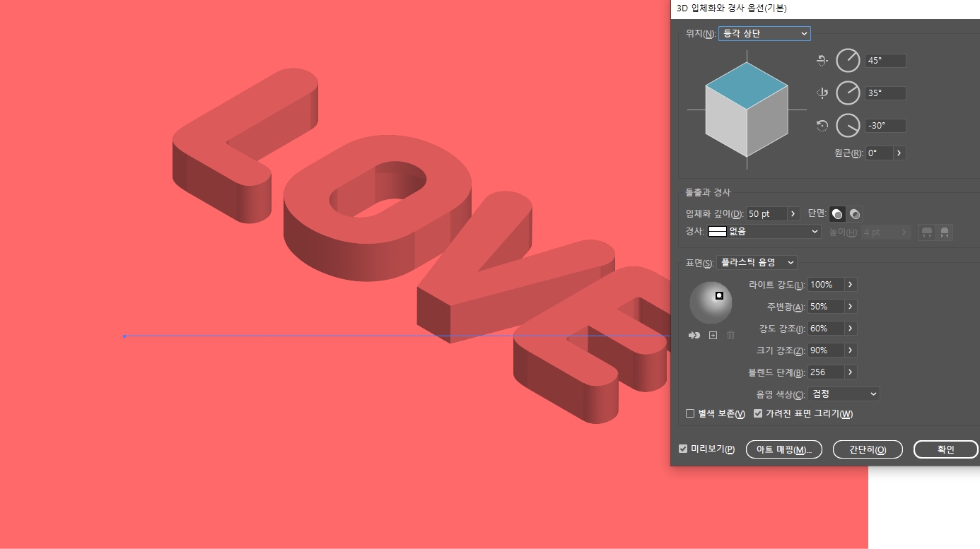Uncheck the 가려진 표면 그리기 checkbox

[758, 413]
